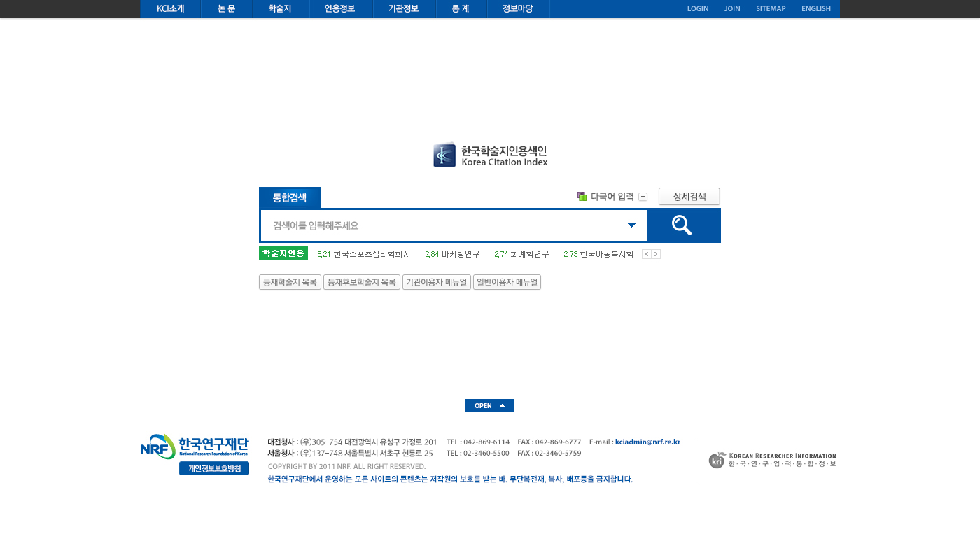Open the Korean Researcher Information logo
Image resolution: width=980 pixels, height=560 pixels.
pyautogui.click(x=772, y=460)
